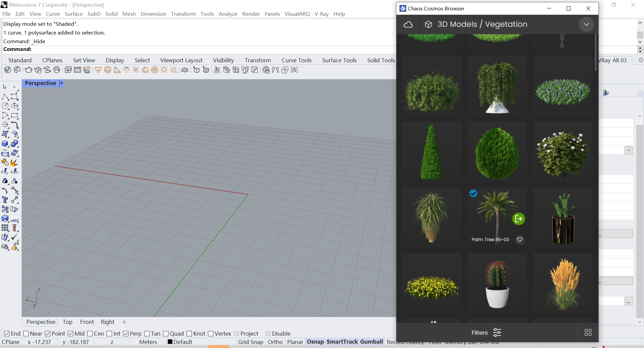Click Grid Snap in status bar
Screen dimensions: 644x348
(x=251, y=342)
